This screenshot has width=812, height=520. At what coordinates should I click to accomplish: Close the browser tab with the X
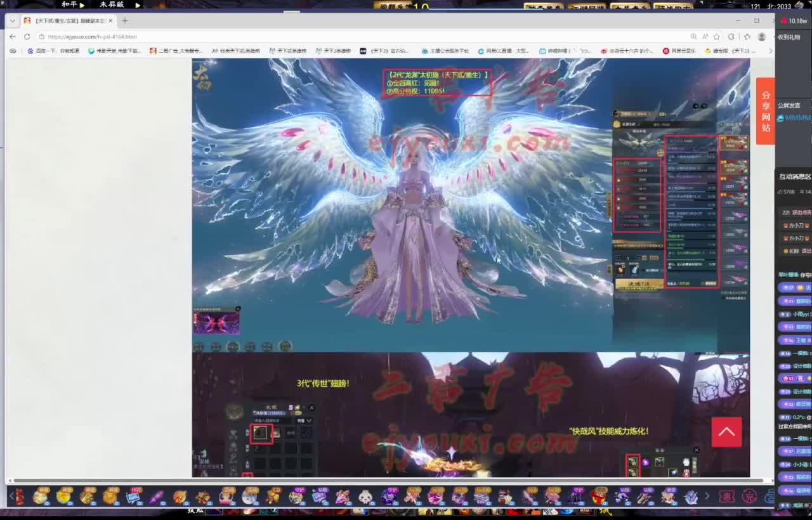pyautogui.click(x=110, y=21)
